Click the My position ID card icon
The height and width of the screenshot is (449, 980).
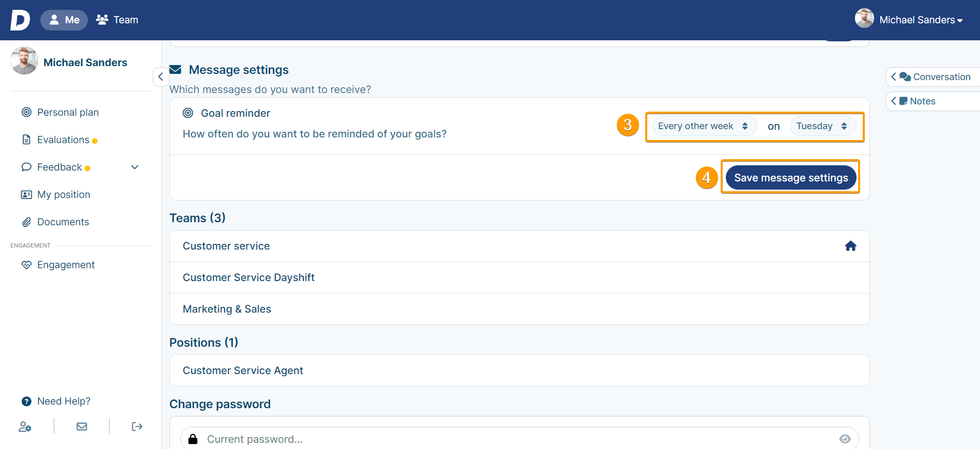pyautogui.click(x=26, y=194)
